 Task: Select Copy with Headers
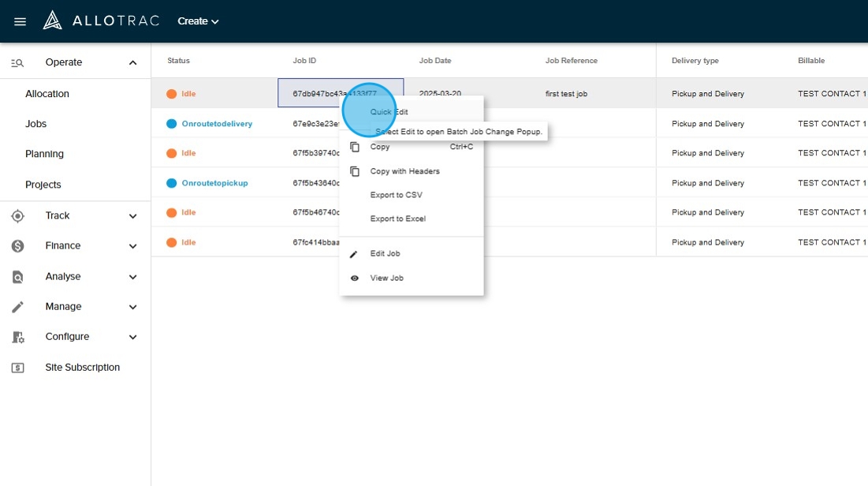point(404,171)
